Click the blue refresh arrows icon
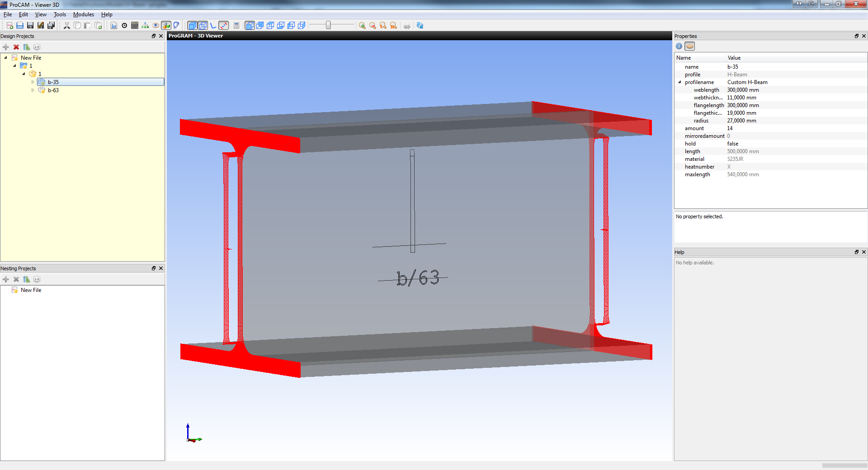The width and height of the screenshot is (868, 470). point(420,26)
